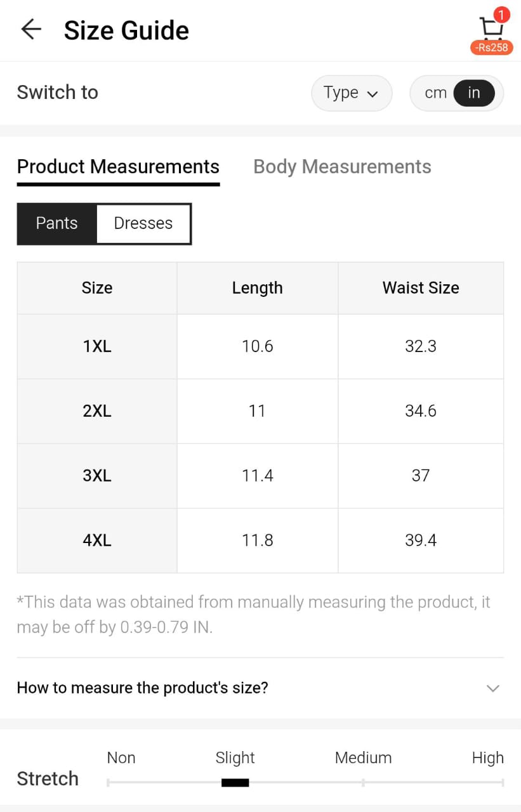Tap the 1XL size row

97,346
